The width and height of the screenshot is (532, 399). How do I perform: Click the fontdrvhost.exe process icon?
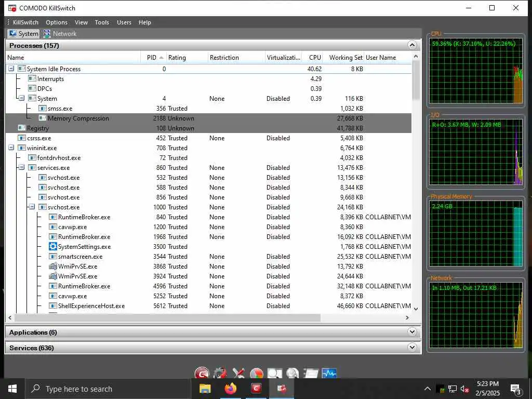click(32, 158)
